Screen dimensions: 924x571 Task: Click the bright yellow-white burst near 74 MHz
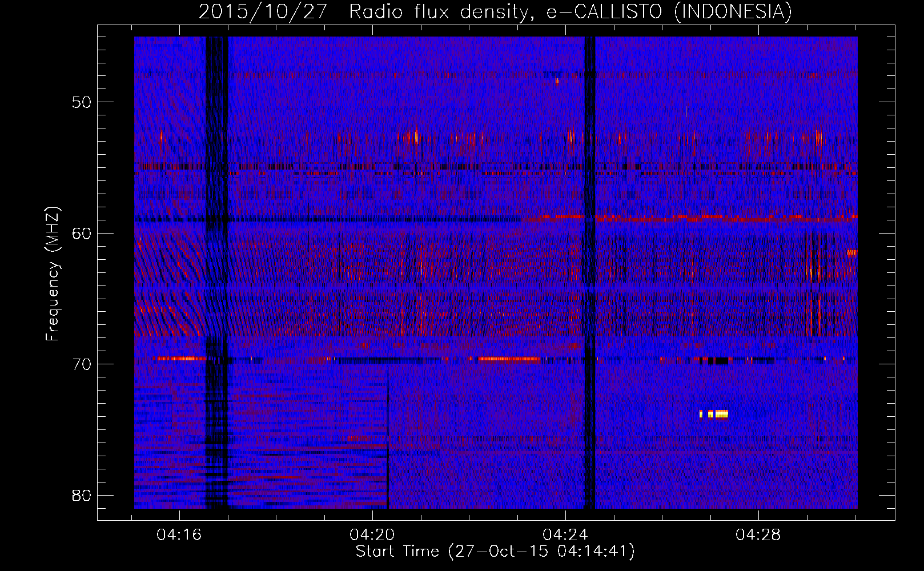tap(714, 414)
